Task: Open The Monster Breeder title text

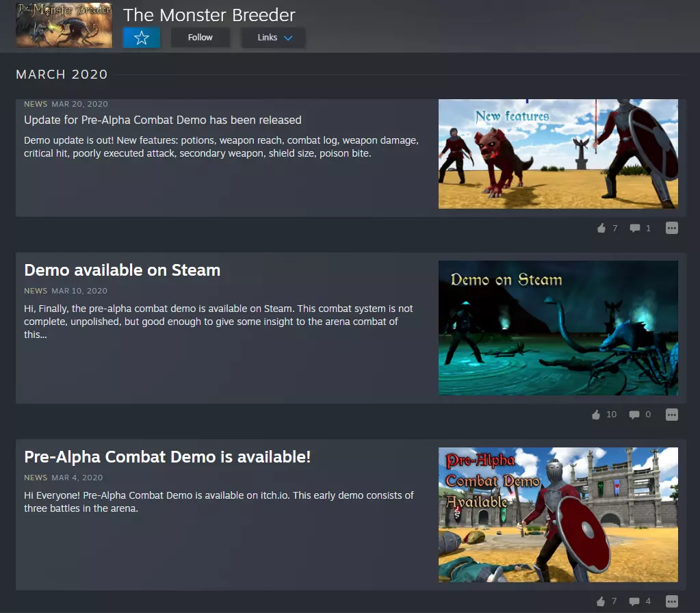Action: (209, 15)
